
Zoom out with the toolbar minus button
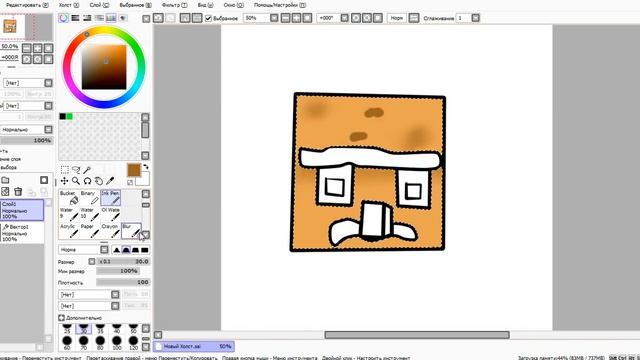pyautogui.click(x=286, y=18)
